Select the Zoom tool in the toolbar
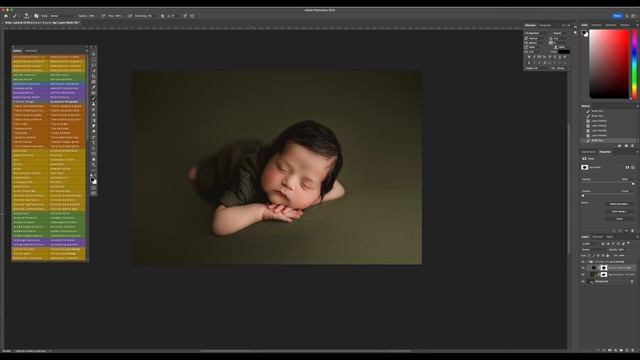 click(94, 165)
